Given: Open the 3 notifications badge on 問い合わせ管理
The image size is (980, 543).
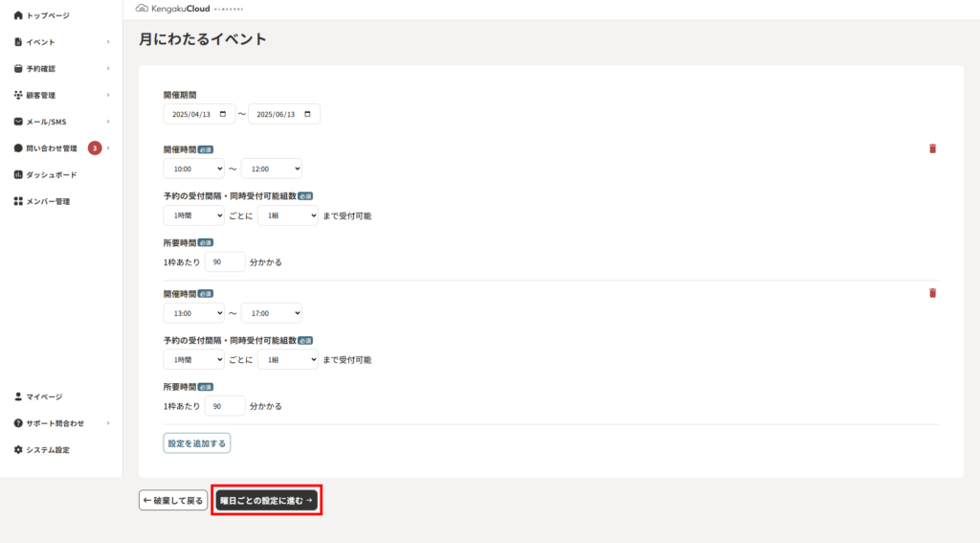Looking at the screenshot, I should click(x=95, y=148).
